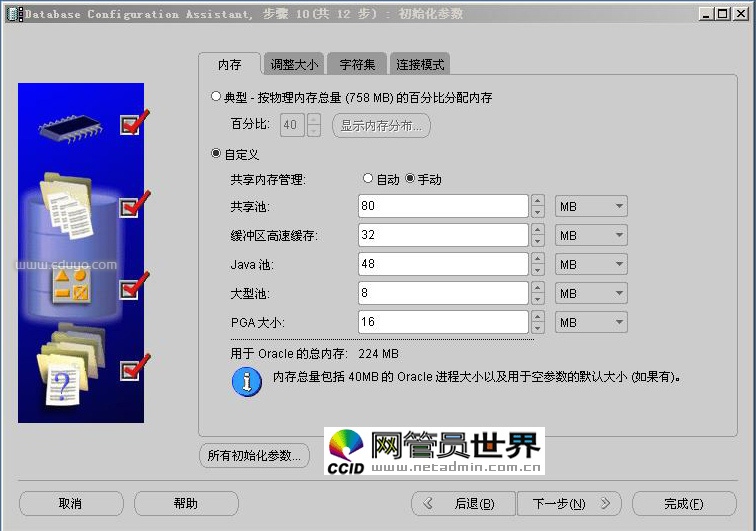Click the 百分比 field showing 40
Viewport: 756px width, 531px height.
click(292, 125)
